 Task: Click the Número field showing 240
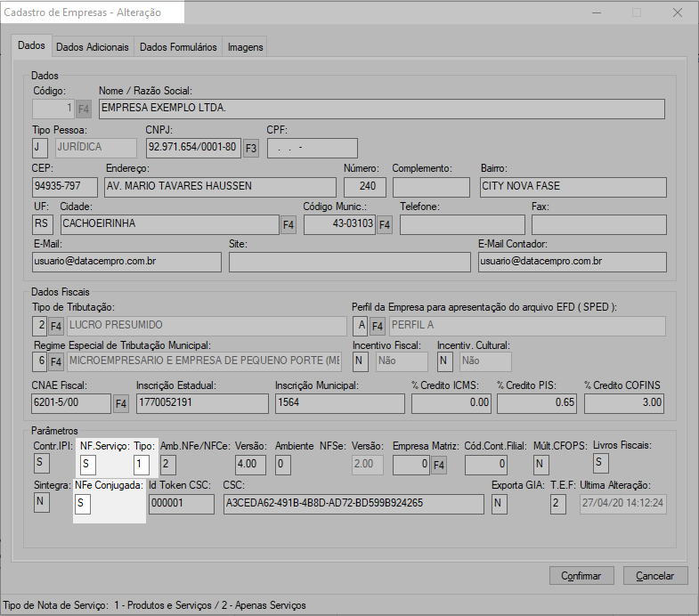pyautogui.click(x=365, y=187)
